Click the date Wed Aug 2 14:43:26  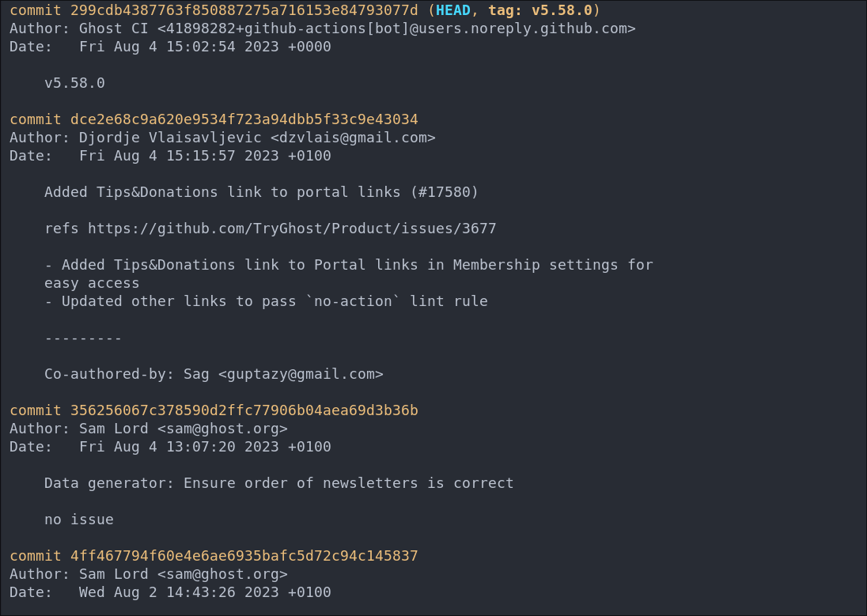click(x=205, y=592)
